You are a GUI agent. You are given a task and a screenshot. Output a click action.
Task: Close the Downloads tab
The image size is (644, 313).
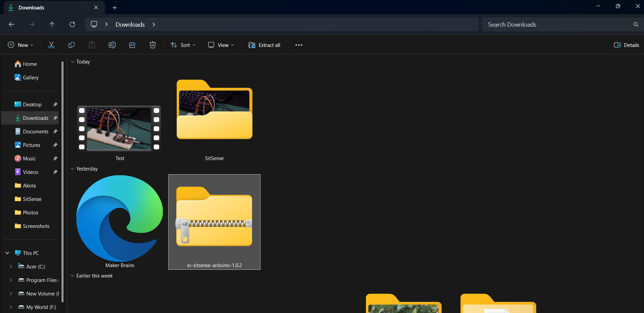(x=96, y=7)
